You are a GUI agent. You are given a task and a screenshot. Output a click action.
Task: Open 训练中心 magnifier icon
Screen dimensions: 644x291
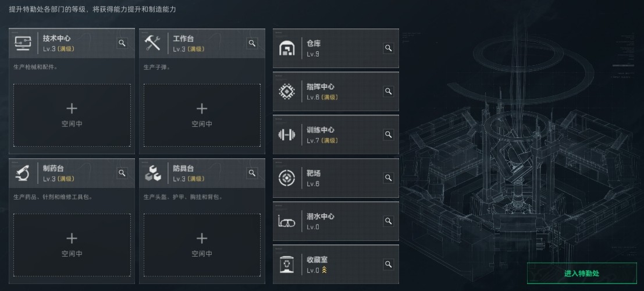tap(388, 134)
